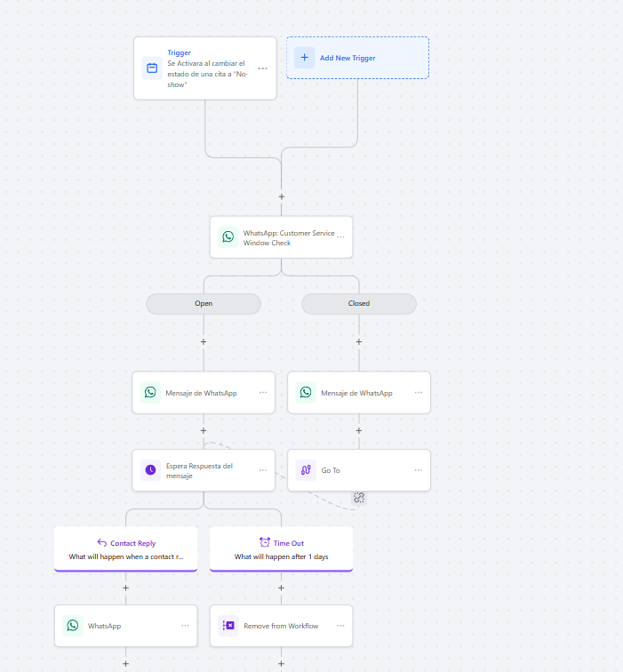The image size is (623, 672).
Task: Click the WhatsApp icon in the bottom-left WhatsApp node
Action: 73,626
